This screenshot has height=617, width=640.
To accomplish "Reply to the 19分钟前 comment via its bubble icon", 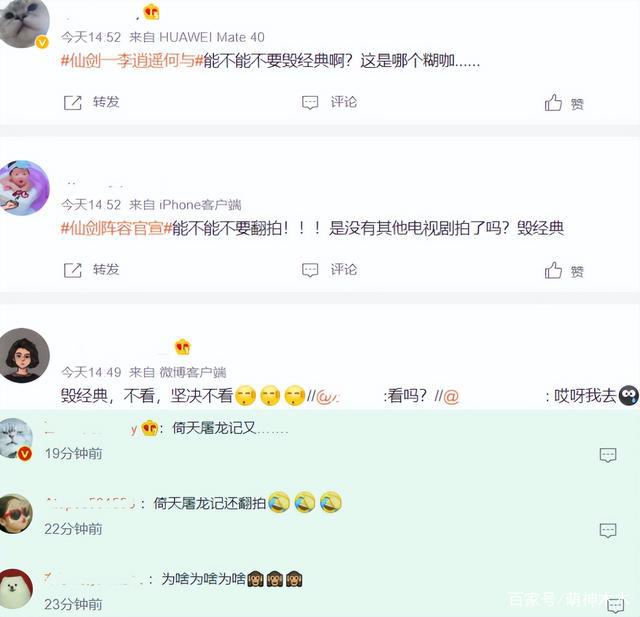I will tap(608, 455).
